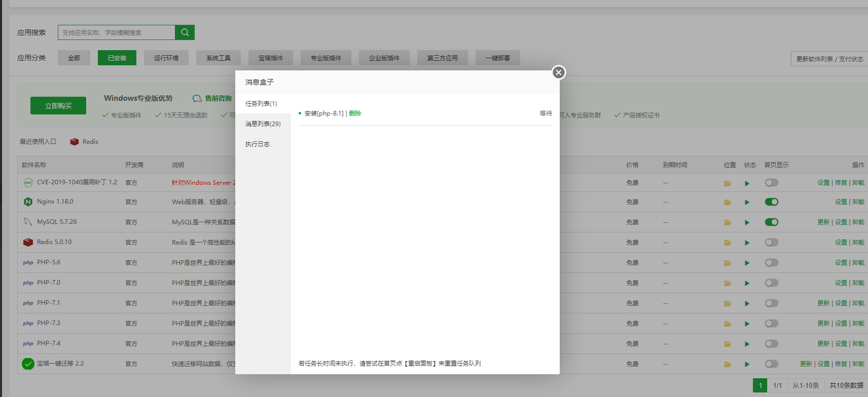Select the 第三方应用 category filter
The height and width of the screenshot is (397, 868).
tap(443, 58)
